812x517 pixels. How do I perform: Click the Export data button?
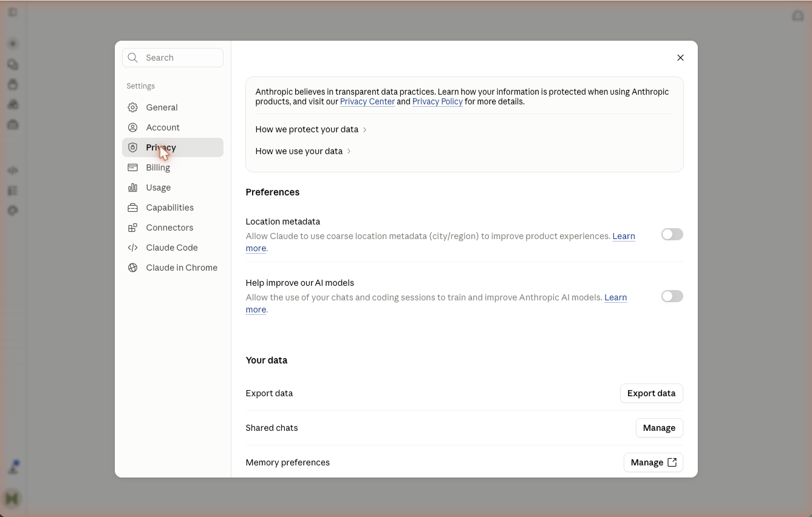651,393
